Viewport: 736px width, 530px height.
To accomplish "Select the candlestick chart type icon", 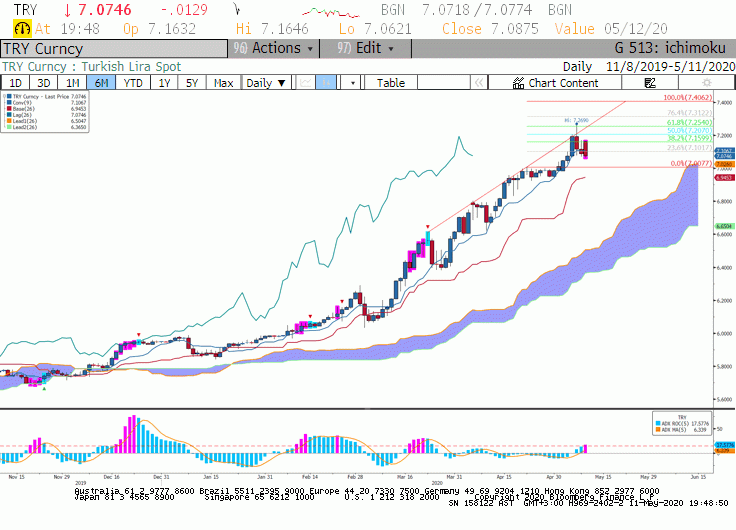I will click(326, 83).
